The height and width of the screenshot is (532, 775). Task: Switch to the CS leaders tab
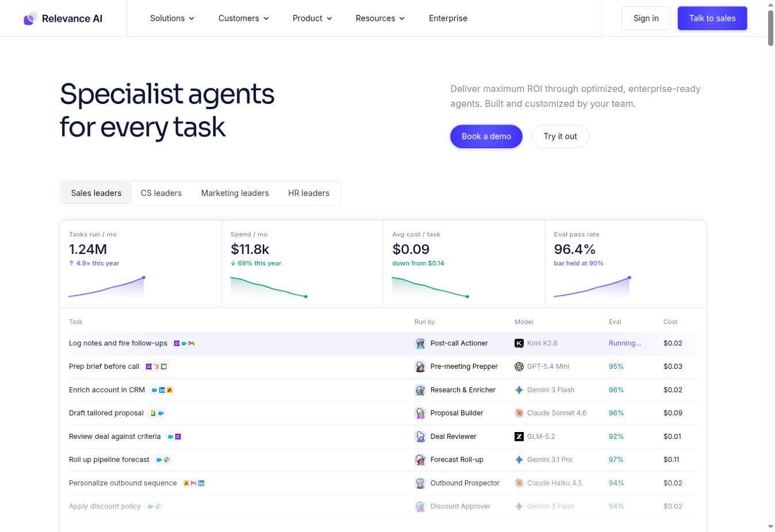click(161, 193)
